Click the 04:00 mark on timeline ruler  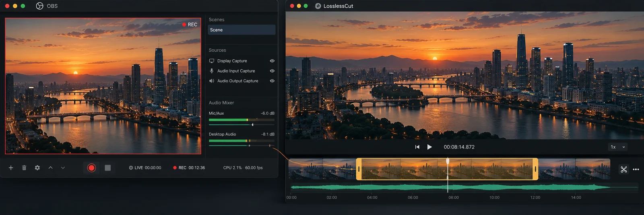click(372, 198)
